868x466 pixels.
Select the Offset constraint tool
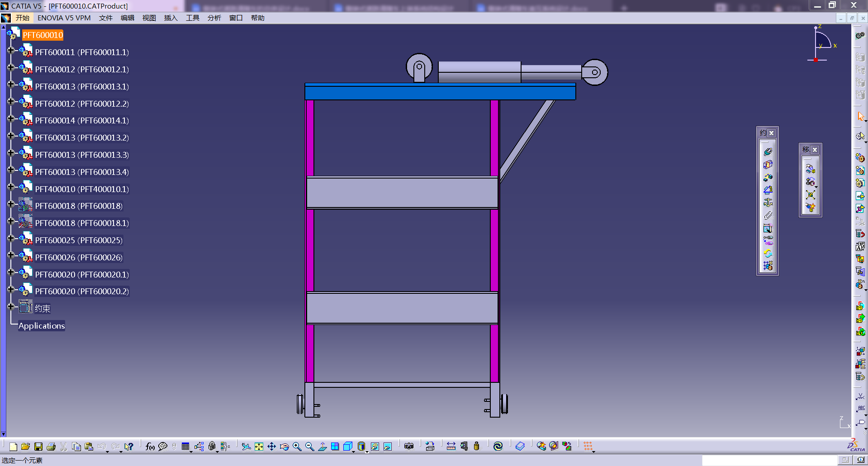point(768,177)
